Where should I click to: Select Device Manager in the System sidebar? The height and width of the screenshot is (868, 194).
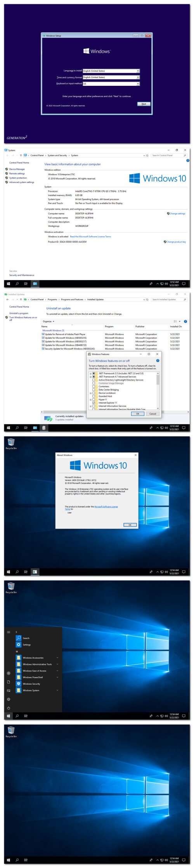tap(17, 169)
